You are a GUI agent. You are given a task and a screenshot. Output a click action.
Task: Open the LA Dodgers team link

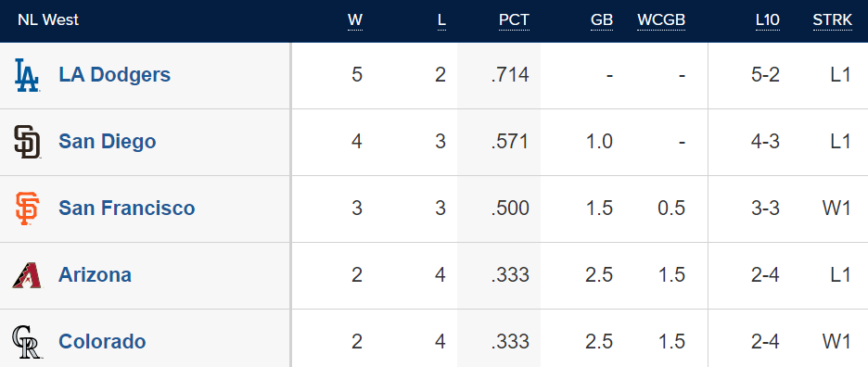[115, 75]
